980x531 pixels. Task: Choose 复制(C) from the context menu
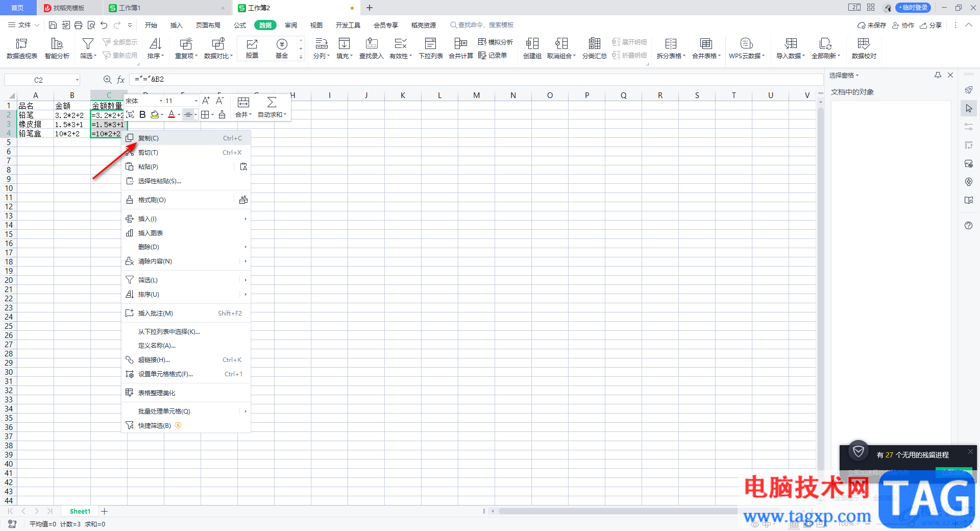point(186,138)
